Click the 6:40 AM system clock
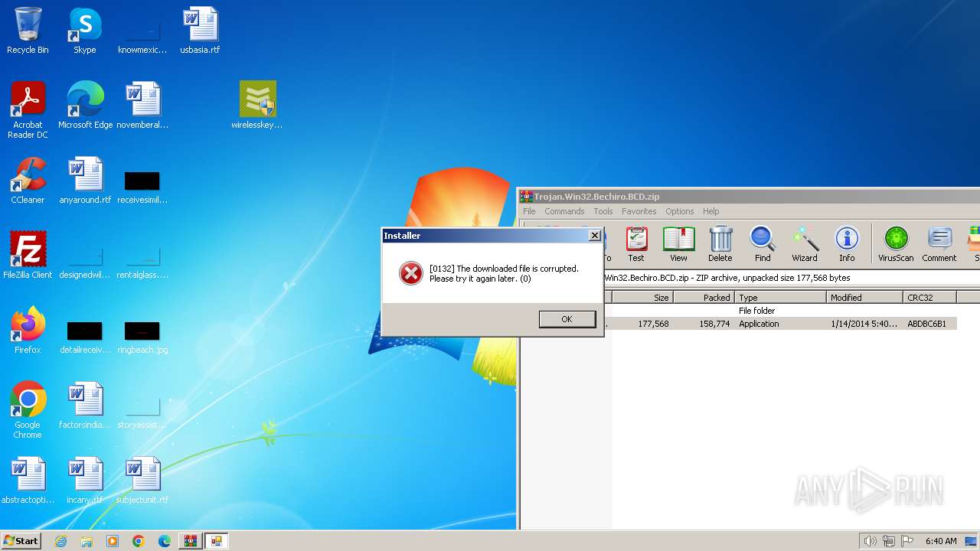 tap(941, 541)
